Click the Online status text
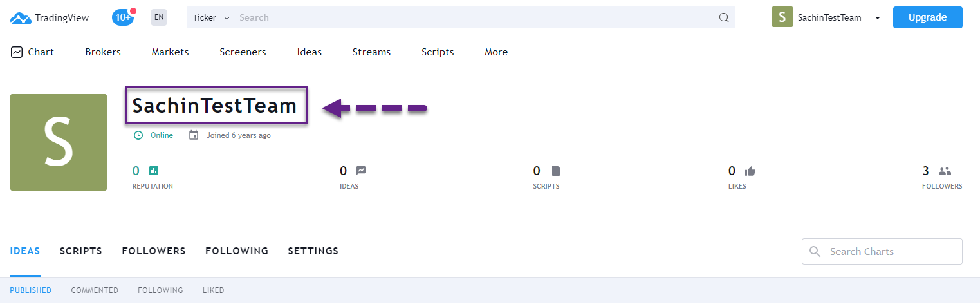Viewport: 980px width, 304px height. [162, 135]
